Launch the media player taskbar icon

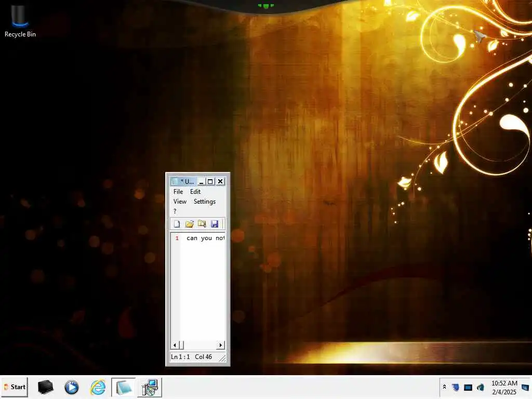click(71, 387)
